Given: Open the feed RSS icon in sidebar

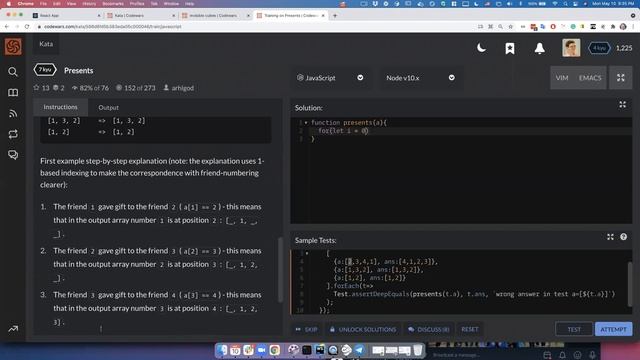Looking at the screenshot, I should click(x=13, y=113).
